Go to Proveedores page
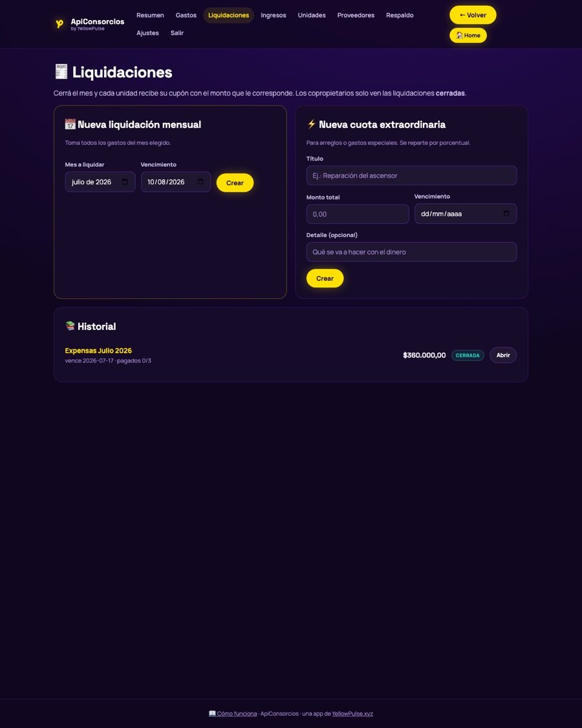This screenshot has height=728, width=582. click(x=356, y=16)
